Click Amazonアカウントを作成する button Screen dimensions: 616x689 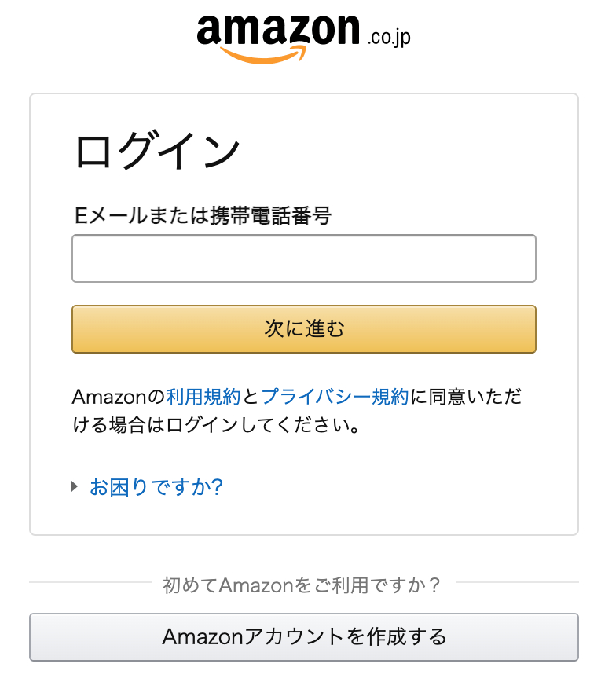pos(303,636)
